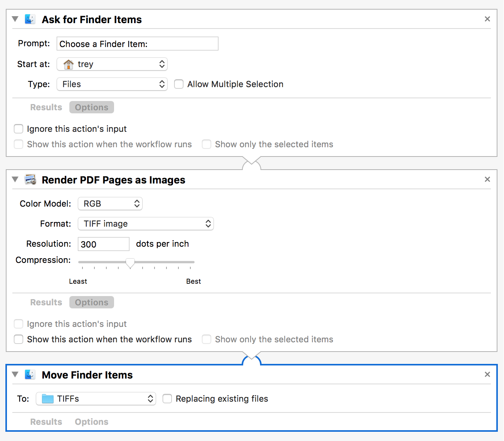Image resolution: width=504 pixels, height=441 pixels.
Task: Click the Preview icon of Render PDF Pages action
Action: (x=30, y=180)
